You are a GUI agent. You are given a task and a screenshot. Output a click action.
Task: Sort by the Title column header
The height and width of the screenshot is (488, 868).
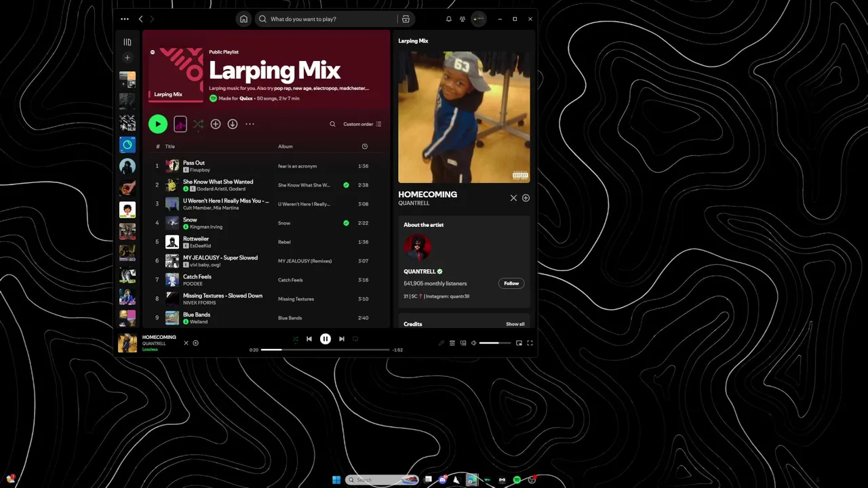(170, 146)
